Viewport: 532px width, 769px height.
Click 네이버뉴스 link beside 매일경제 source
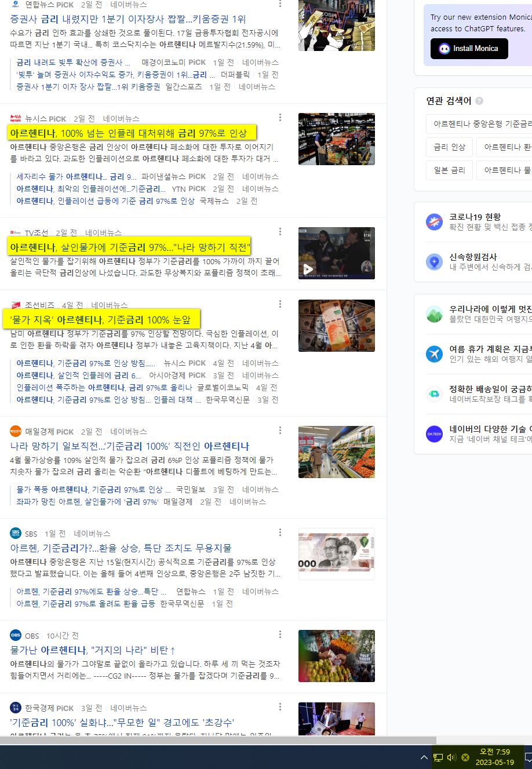point(129,432)
